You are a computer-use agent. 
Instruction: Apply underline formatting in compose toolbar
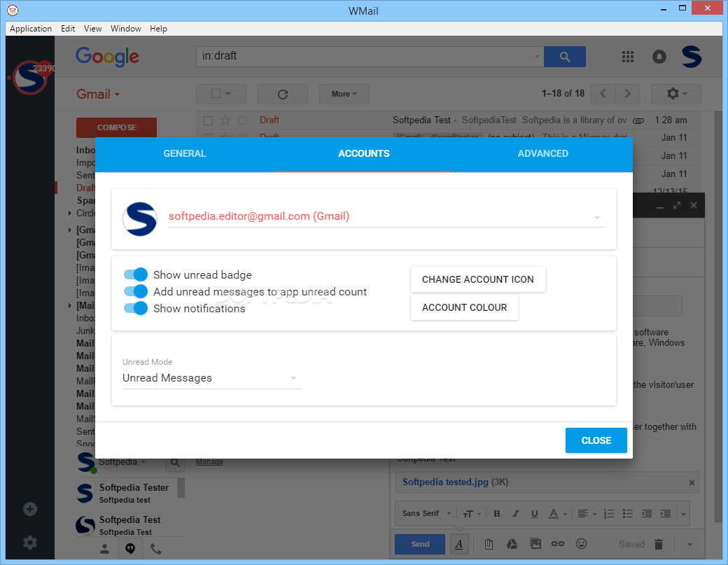pyautogui.click(x=534, y=513)
